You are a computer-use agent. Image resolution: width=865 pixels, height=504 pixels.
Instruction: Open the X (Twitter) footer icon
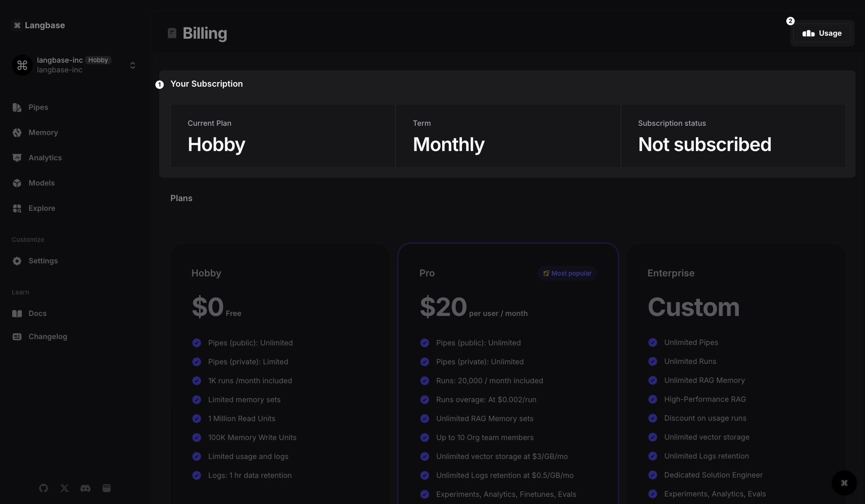64,488
